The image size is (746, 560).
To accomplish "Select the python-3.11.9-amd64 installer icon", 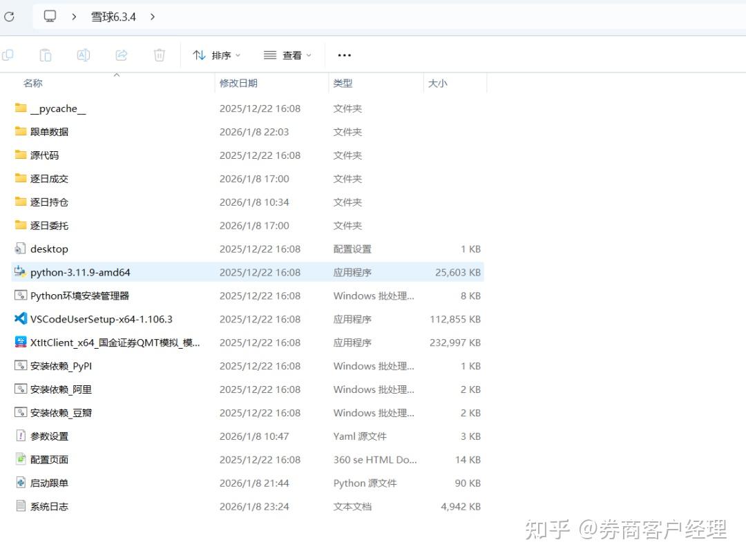I will tap(21, 271).
